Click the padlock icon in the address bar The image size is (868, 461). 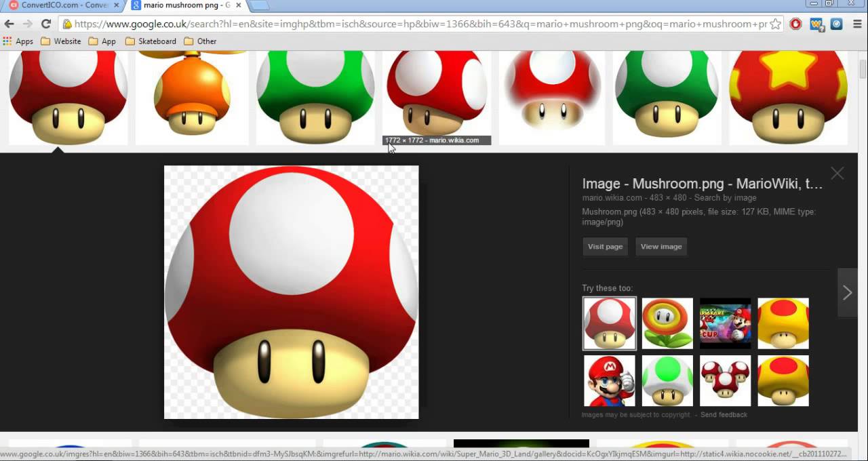pyautogui.click(x=68, y=23)
